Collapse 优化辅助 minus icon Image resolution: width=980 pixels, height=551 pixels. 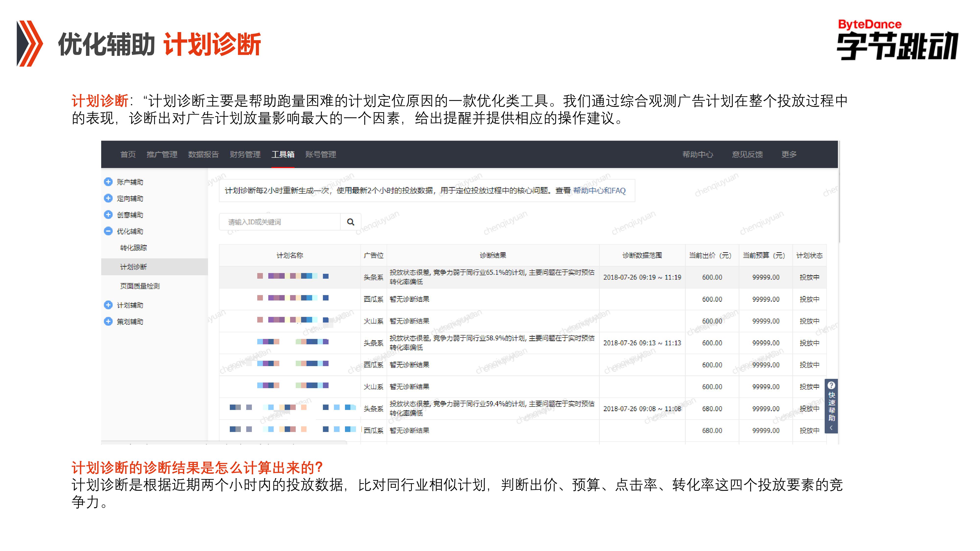pos(109,231)
